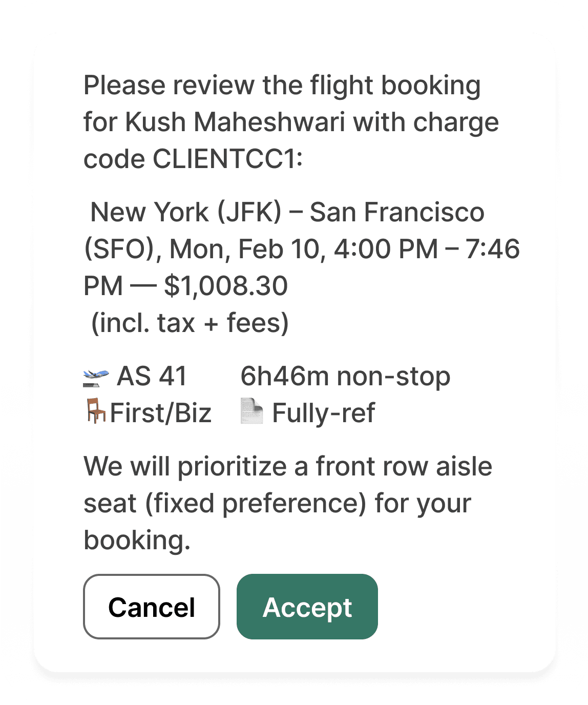The image size is (588, 705).
Task: Click the 7:46 arrival time
Action: pos(493,249)
